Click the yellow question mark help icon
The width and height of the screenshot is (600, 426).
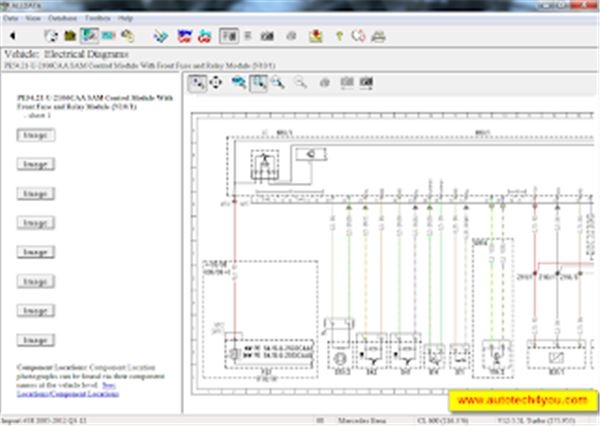(x=340, y=36)
